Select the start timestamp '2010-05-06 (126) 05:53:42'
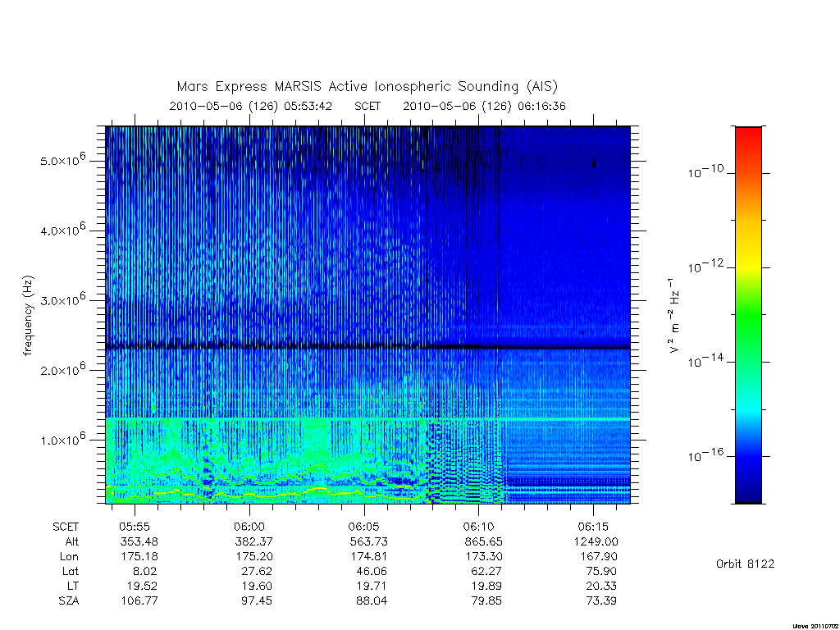Viewport: 840px width, 630px height. click(x=251, y=106)
